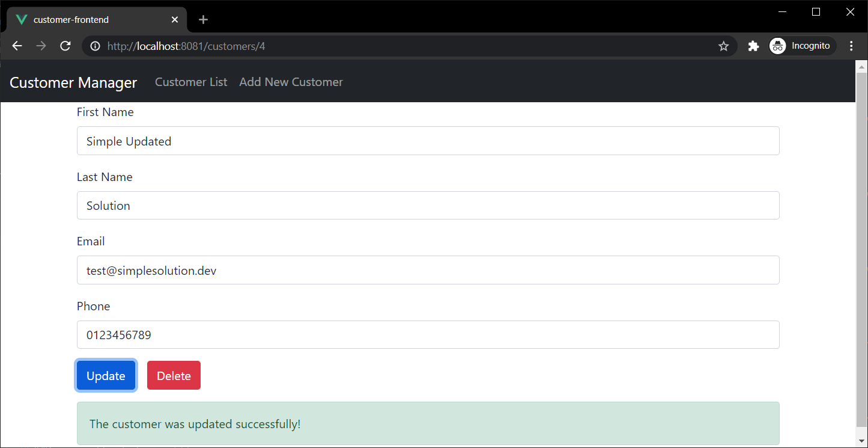Open the Customer List nav link

pos(191,82)
